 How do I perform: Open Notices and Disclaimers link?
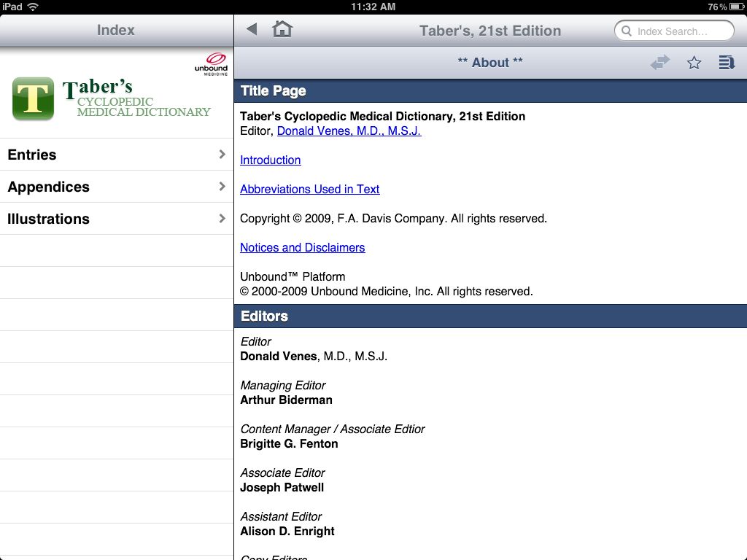pyautogui.click(x=303, y=248)
